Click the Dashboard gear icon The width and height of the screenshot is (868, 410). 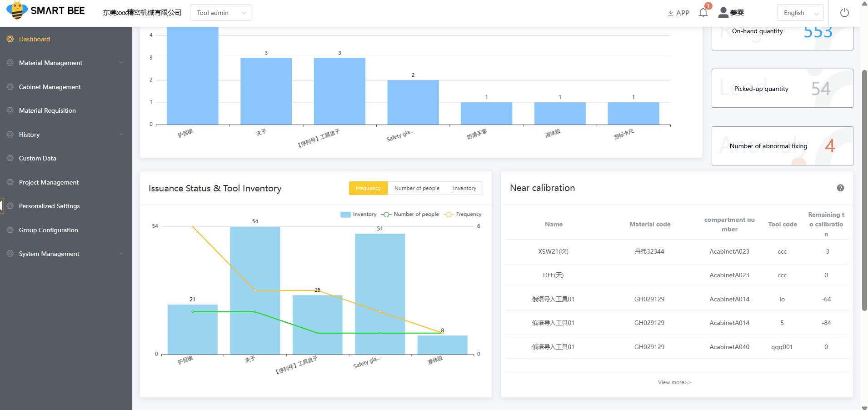pos(10,39)
